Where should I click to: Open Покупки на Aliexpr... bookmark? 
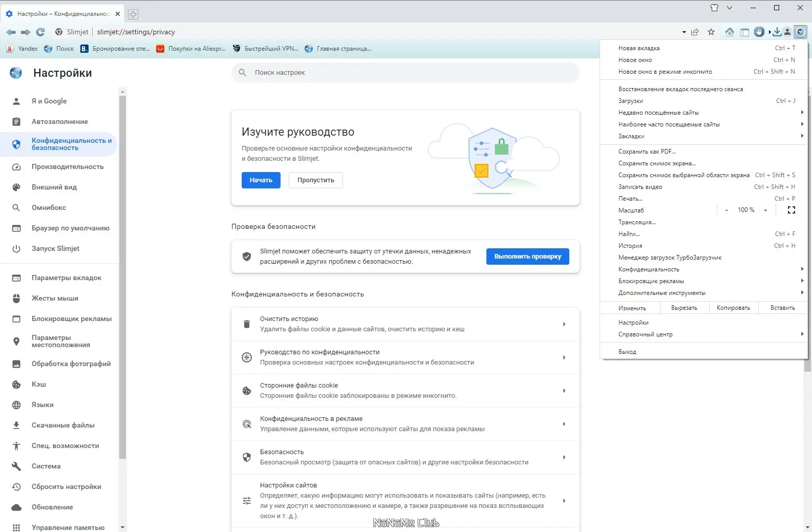point(191,49)
